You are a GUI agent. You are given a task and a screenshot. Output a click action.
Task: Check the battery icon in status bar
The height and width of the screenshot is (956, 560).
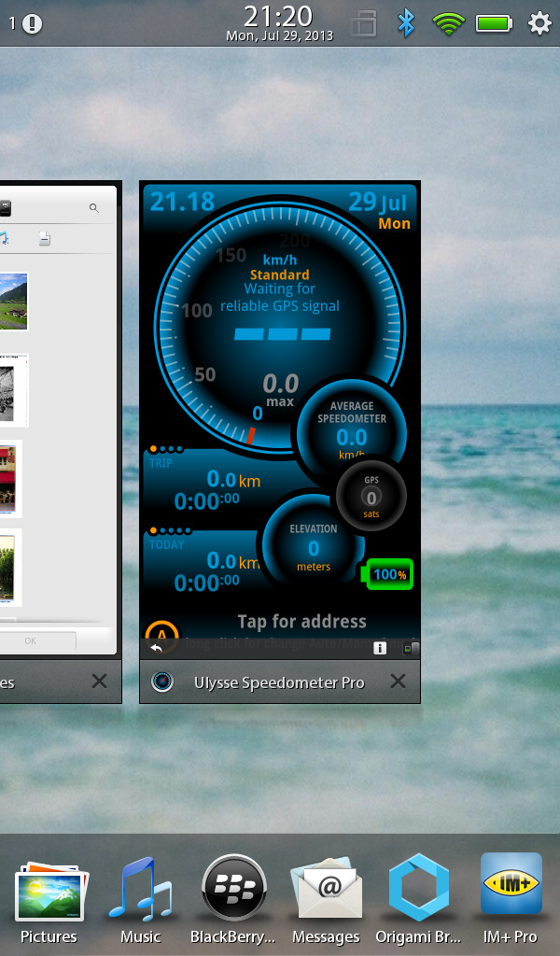[x=494, y=23]
